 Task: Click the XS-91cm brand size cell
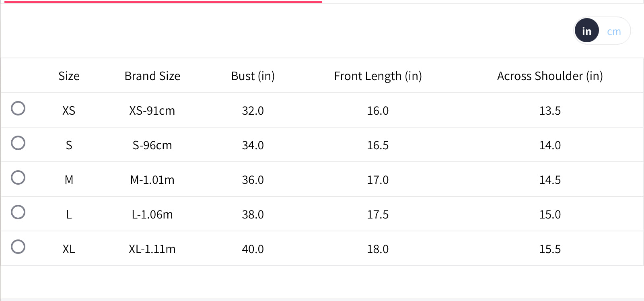point(152,111)
